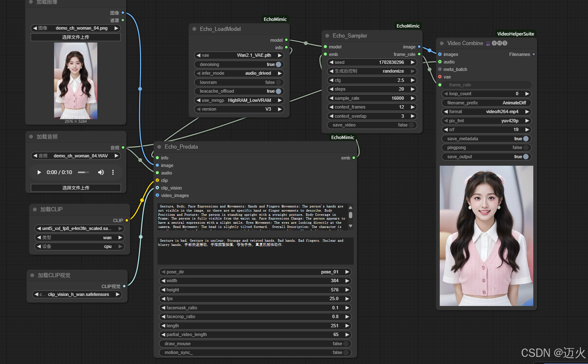
Task: Collapse the 加载CLIP视觉 node dot
Action: tap(33, 276)
